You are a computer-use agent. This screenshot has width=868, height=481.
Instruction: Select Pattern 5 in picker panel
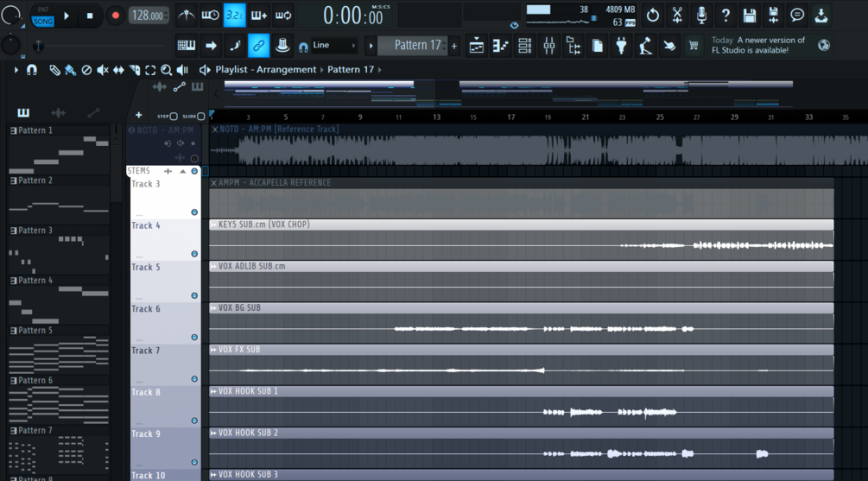click(x=60, y=350)
